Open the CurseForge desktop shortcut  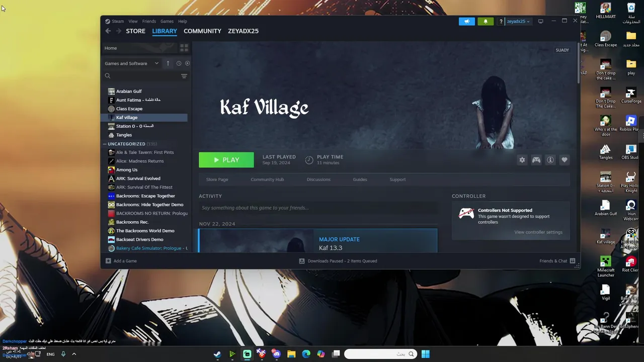coord(631,96)
